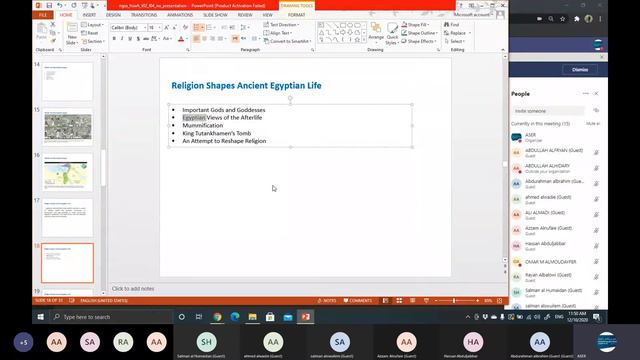
Task: Toggle Strikethrough formatting
Action: pos(146,38)
